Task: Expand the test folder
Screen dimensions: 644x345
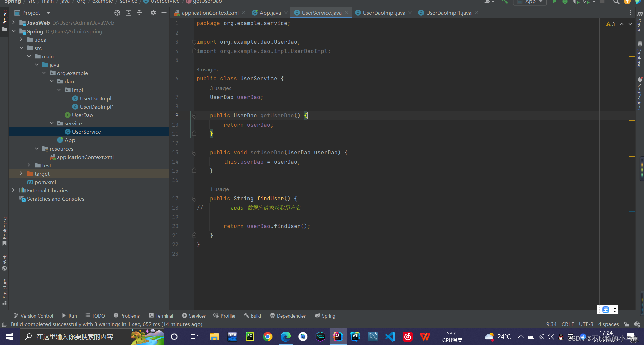Action: (29, 165)
